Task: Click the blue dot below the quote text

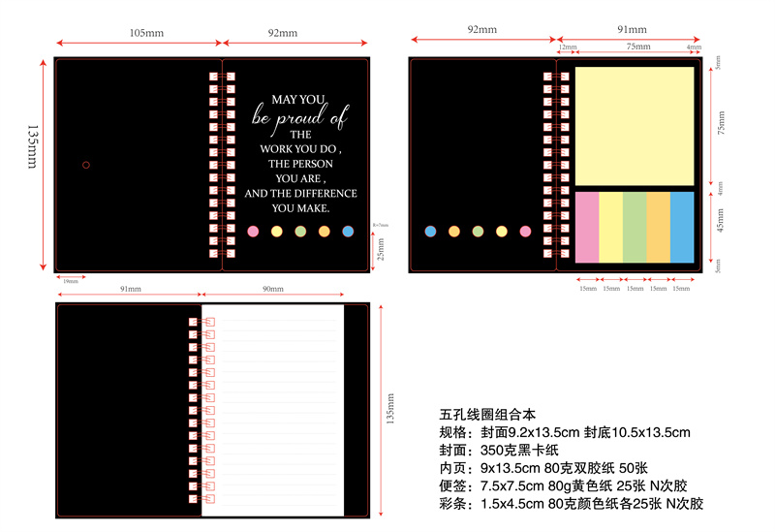Action: pyautogui.click(x=348, y=231)
